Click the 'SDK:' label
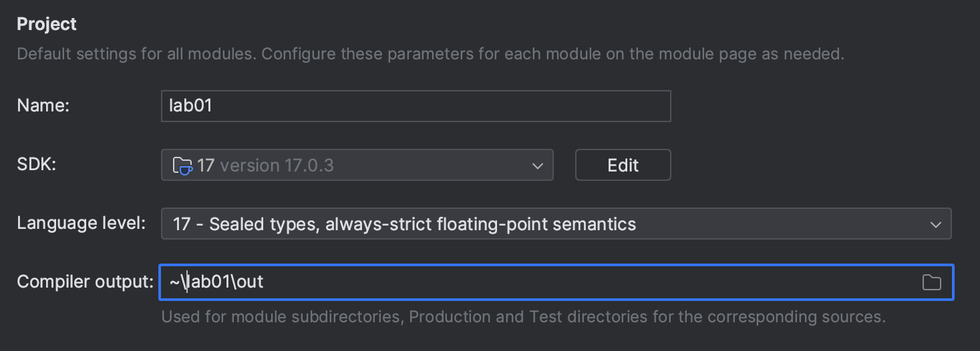Image resolution: width=980 pixels, height=351 pixels. (x=36, y=165)
